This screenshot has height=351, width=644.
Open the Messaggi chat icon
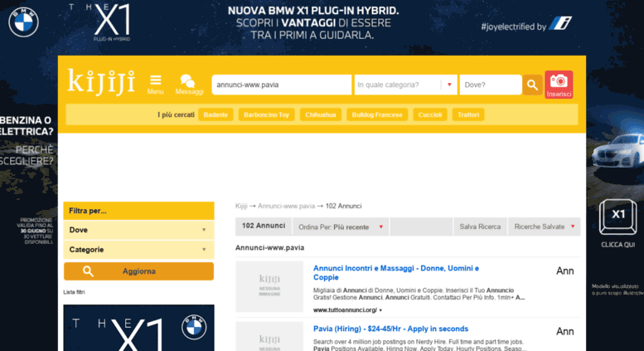[x=189, y=85]
